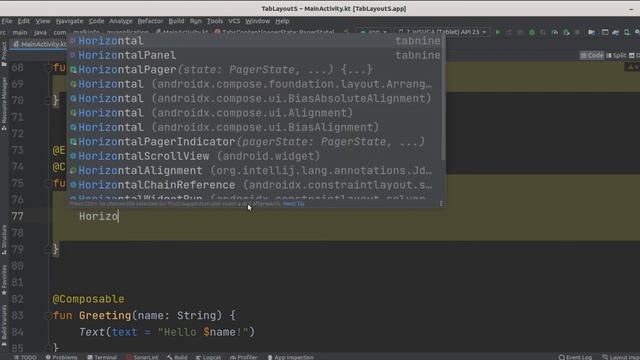The width and height of the screenshot is (640, 360).
Task: Open the Terminal tool window
Action: pyautogui.click(x=102, y=357)
